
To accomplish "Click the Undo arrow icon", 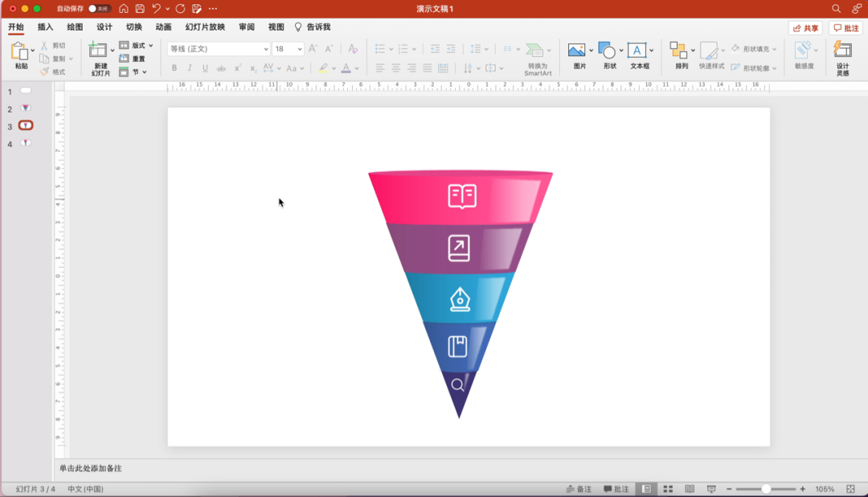I will point(157,8).
